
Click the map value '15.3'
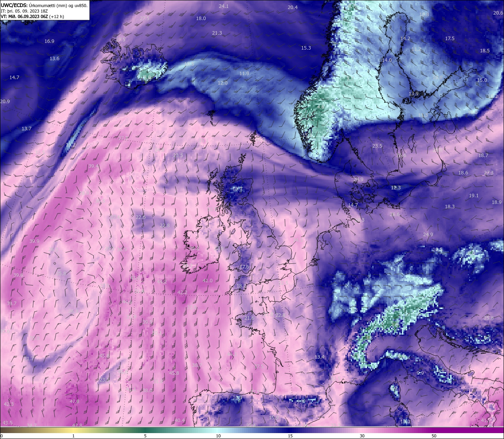pyautogui.click(x=306, y=48)
